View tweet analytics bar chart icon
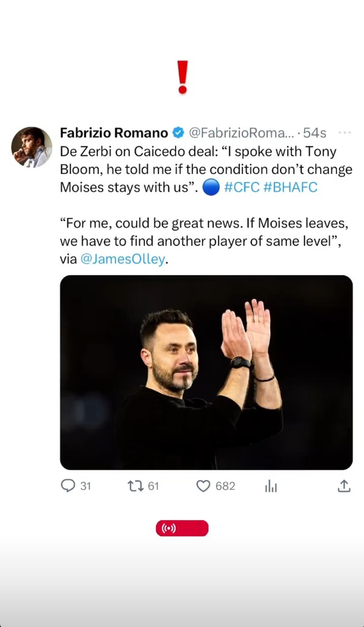 (x=270, y=486)
